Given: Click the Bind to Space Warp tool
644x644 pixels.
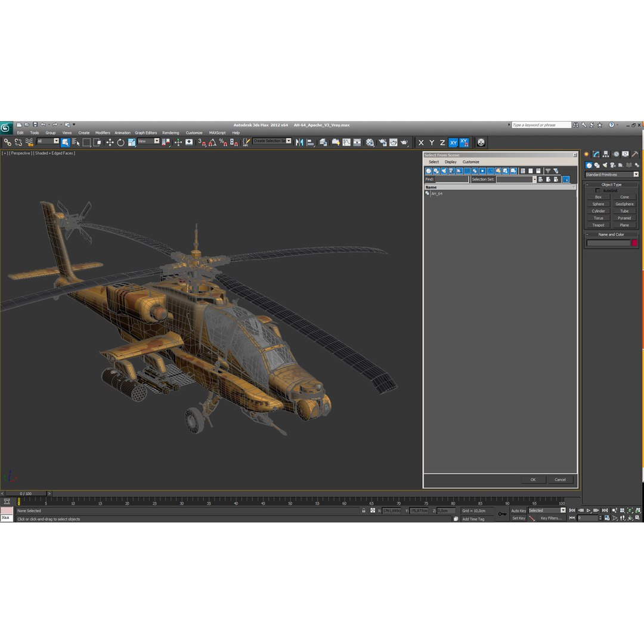Looking at the screenshot, I should [29, 143].
